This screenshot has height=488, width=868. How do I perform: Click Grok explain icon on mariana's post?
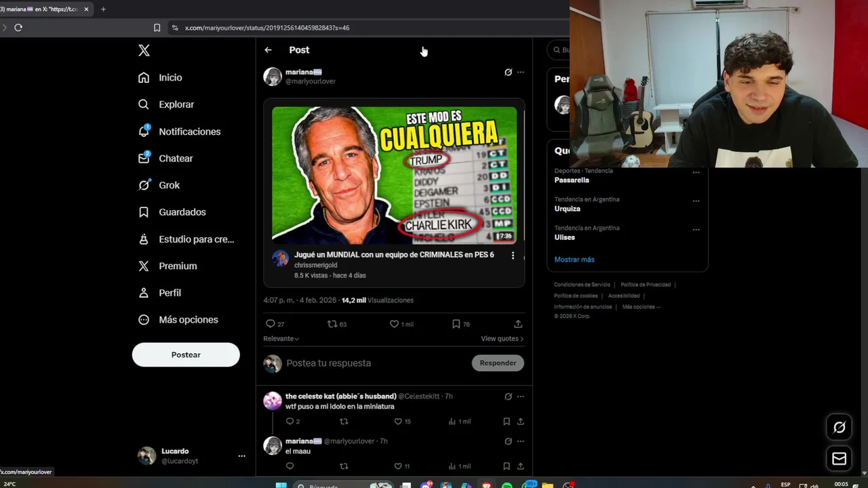click(x=508, y=72)
